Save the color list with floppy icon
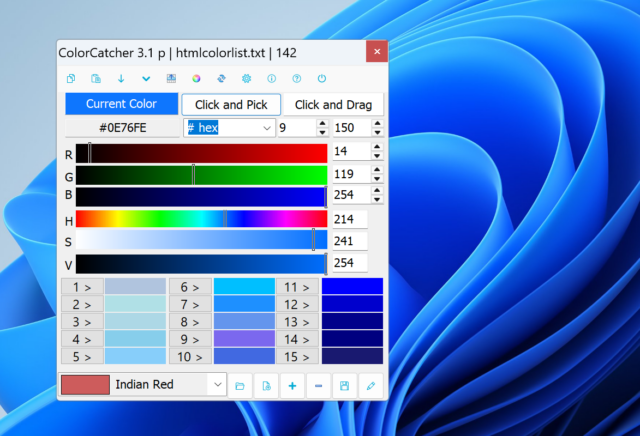The width and height of the screenshot is (640, 436). click(344, 385)
